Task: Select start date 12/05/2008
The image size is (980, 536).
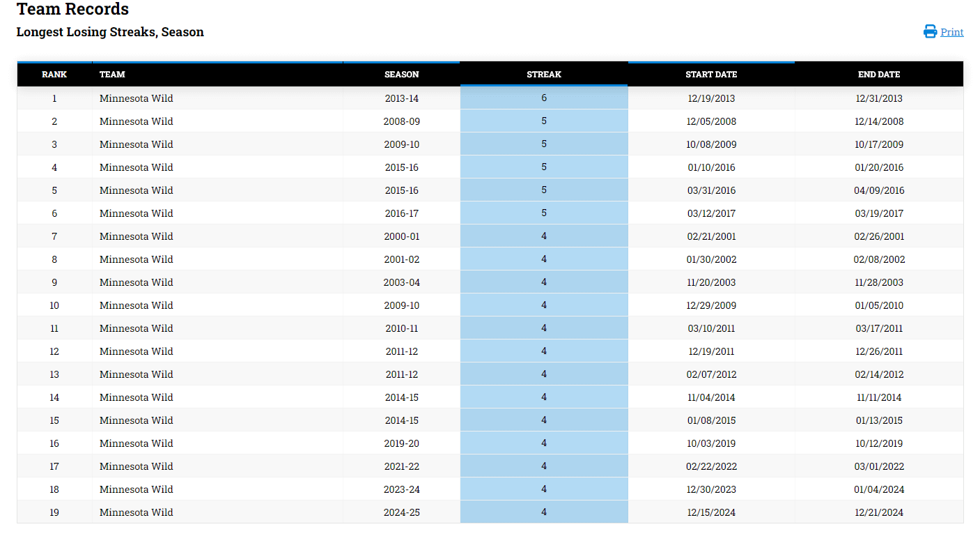Action: (x=710, y=121)
